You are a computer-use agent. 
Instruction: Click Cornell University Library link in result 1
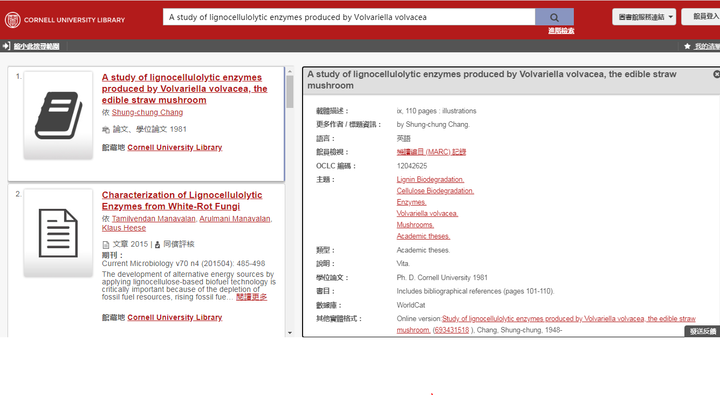coord(174,147)
